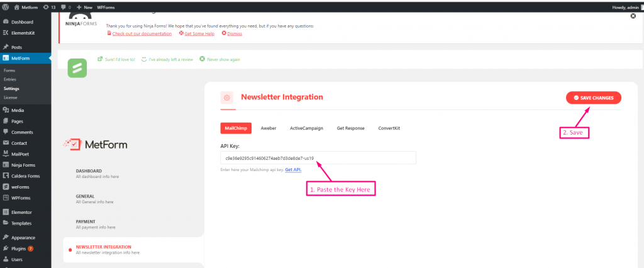The height and width of the screenshot is (268, 644).
Task: Select the MetForm sidebar menu
Action: click(25, 58)
